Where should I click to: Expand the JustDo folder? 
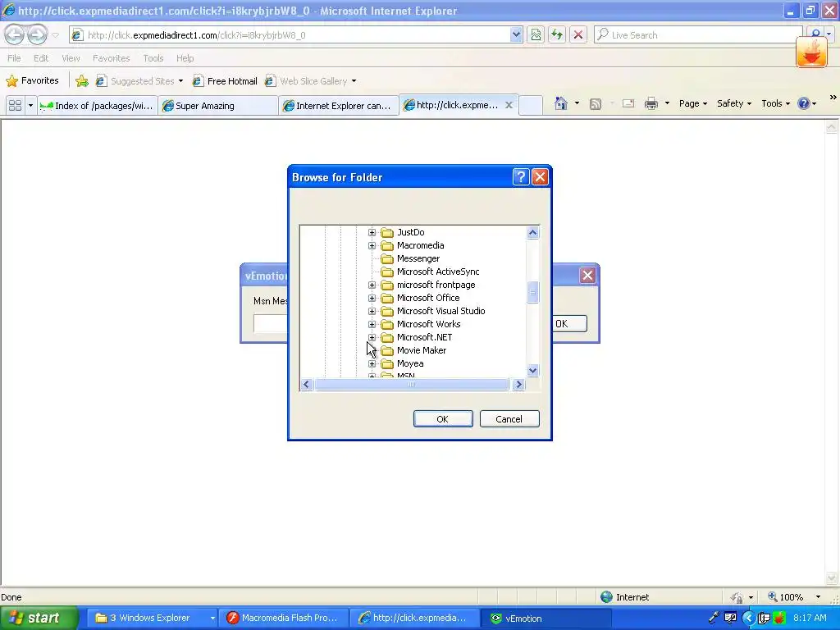(x=372, y=232)
